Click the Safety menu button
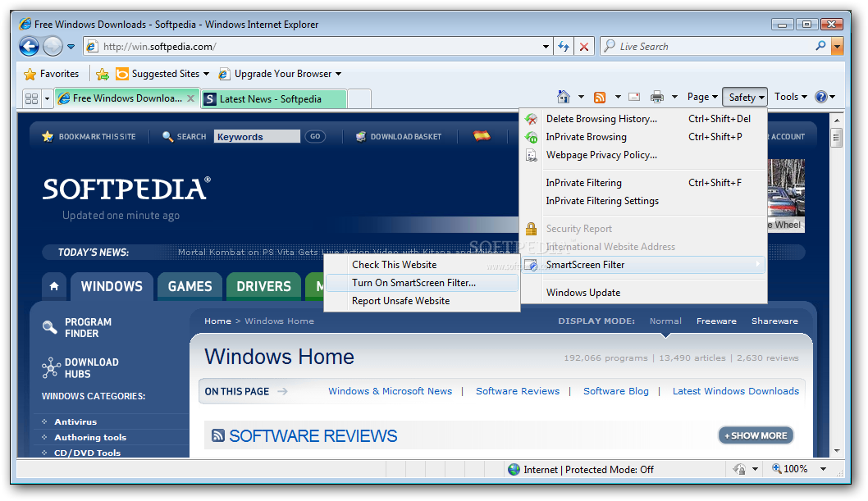 [x=745, y=98]
